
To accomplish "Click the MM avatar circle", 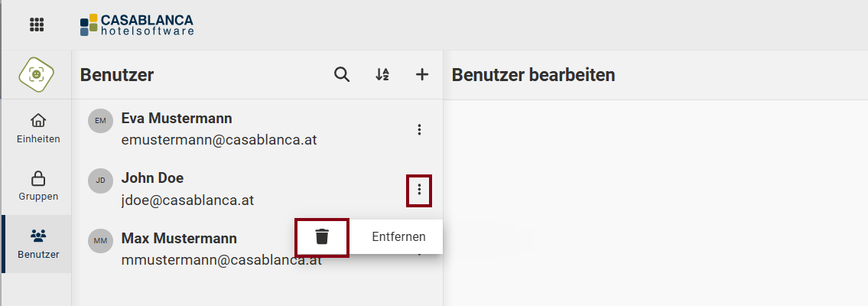I will pyautogui.click(x=100, y=240).
